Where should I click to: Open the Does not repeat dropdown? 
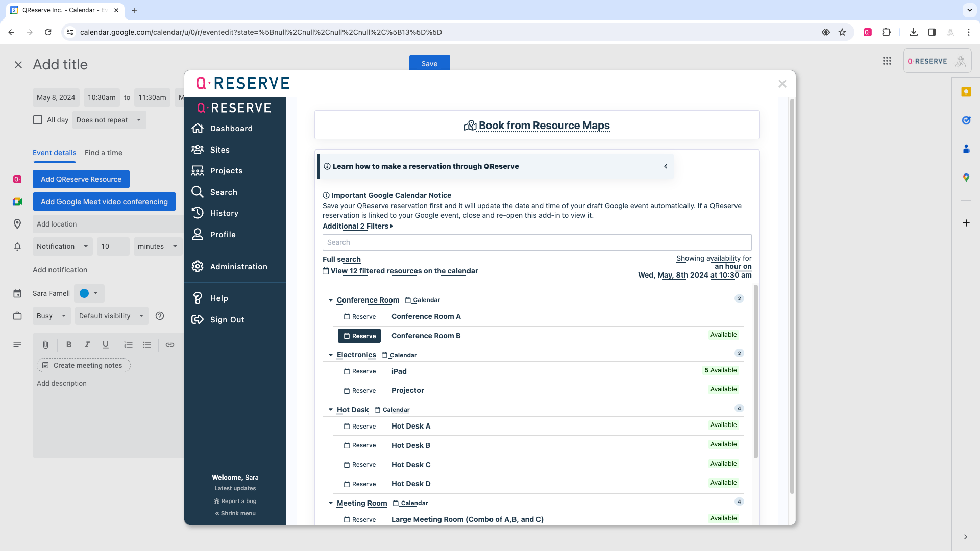(x=109, y=120)
